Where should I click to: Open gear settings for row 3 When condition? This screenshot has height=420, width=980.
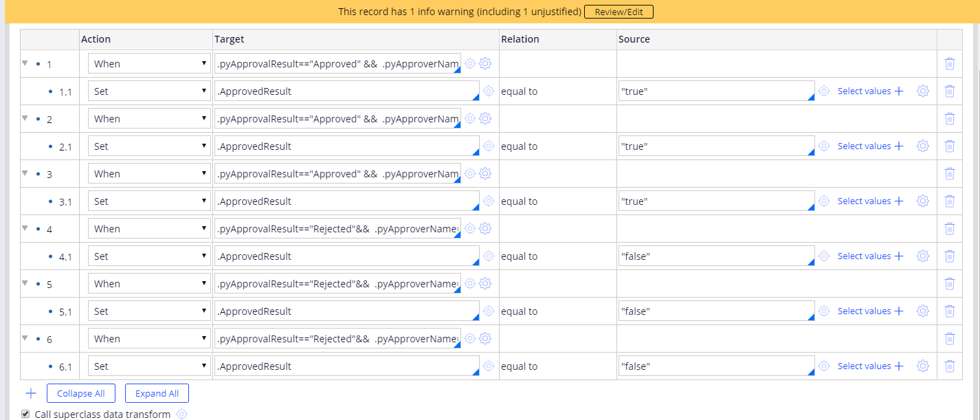(x=485, y=173)
